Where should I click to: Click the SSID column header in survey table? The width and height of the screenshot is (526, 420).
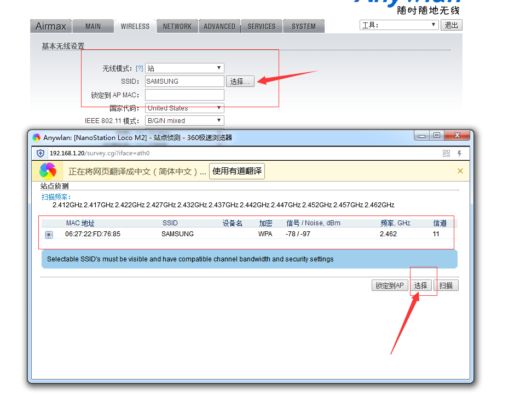170,223
